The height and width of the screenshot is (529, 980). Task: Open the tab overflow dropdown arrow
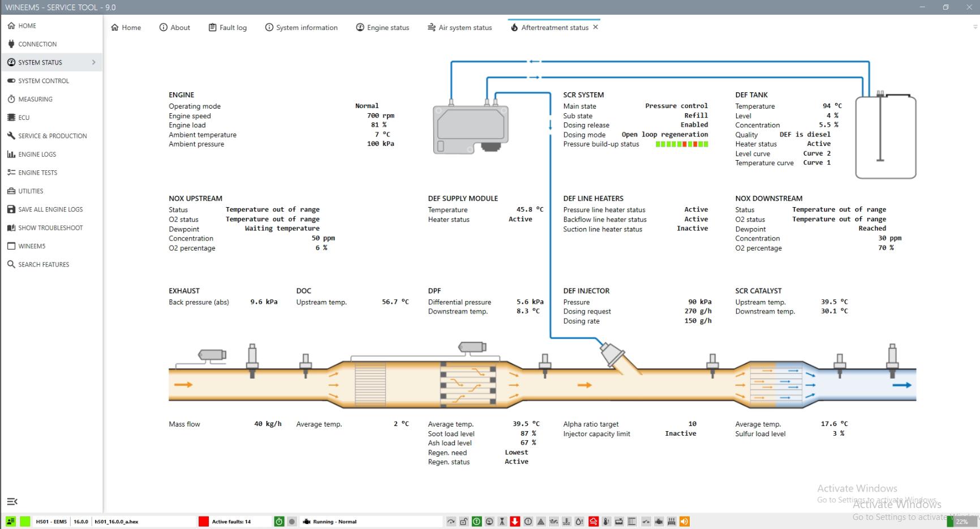pos(974,27)
